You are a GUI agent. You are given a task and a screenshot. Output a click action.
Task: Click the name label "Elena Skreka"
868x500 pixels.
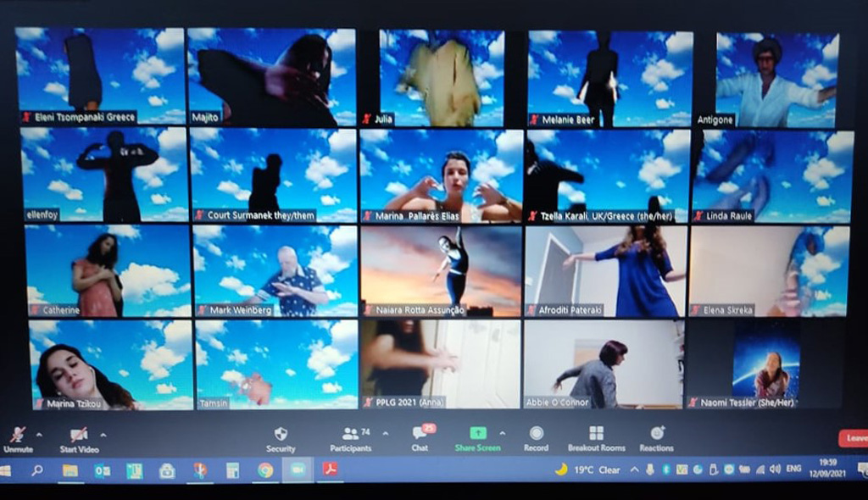[x=728, y=310]
